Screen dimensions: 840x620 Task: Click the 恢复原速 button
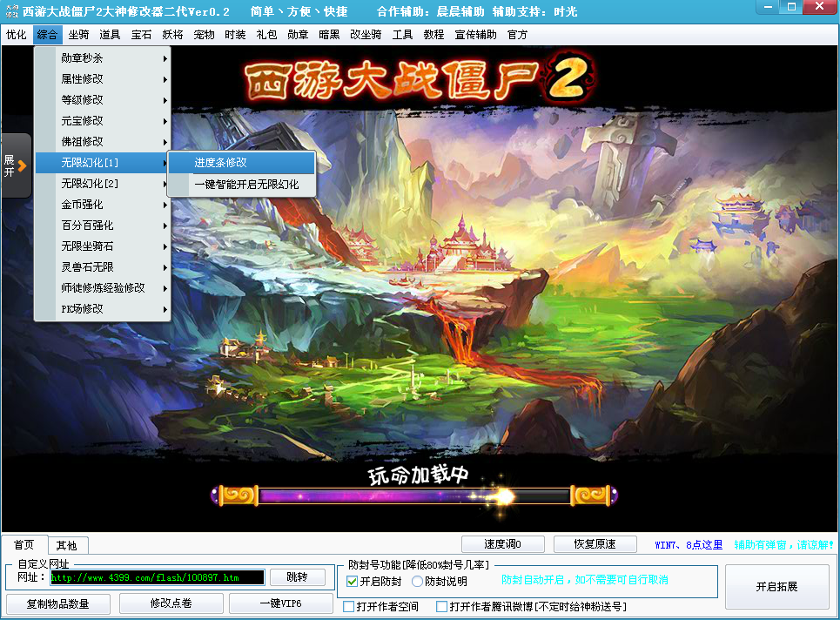point(595,544)
